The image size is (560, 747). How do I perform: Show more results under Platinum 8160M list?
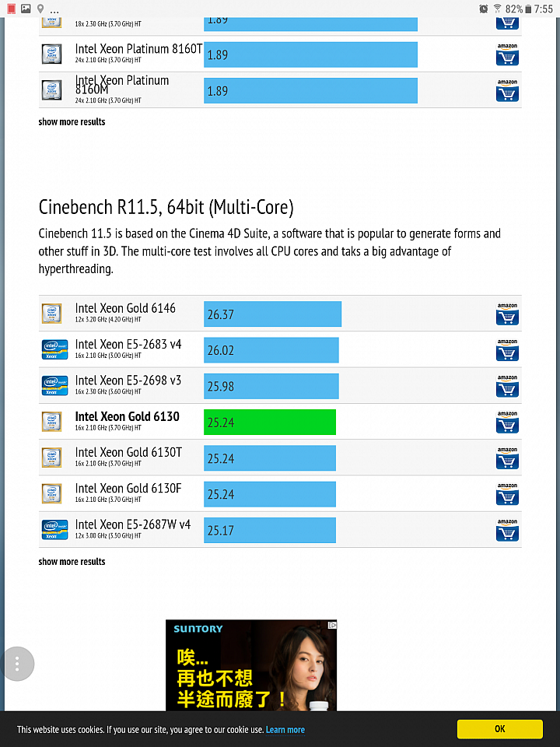pyautogui.click(x=72, y=122)
